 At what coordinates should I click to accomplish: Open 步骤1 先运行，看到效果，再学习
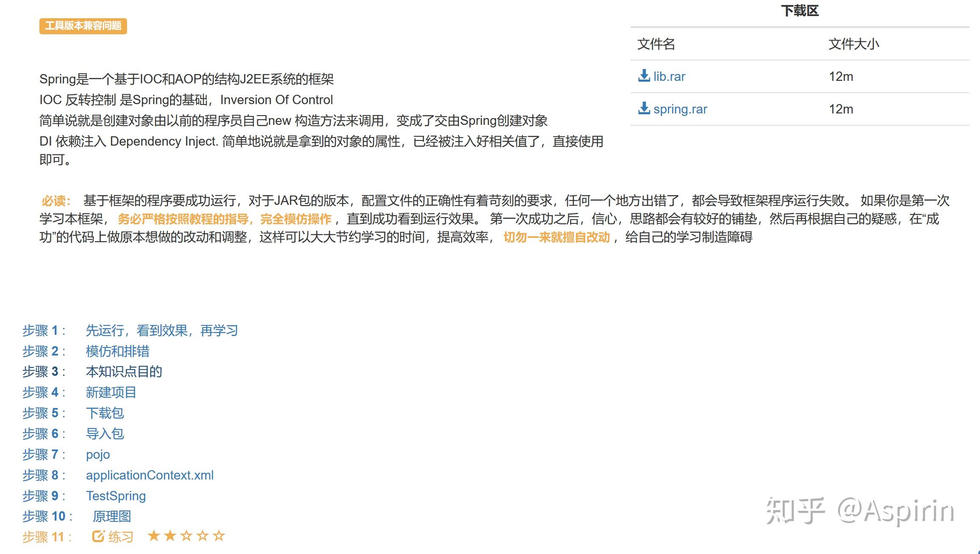click(x=162, y=330)
